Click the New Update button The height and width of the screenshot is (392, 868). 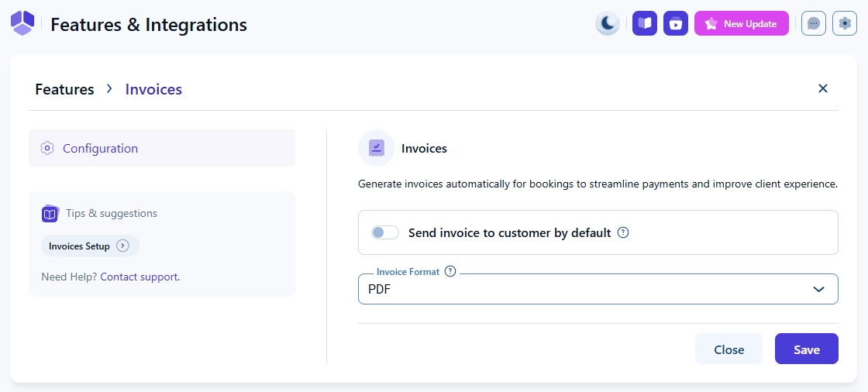[741, 23]
